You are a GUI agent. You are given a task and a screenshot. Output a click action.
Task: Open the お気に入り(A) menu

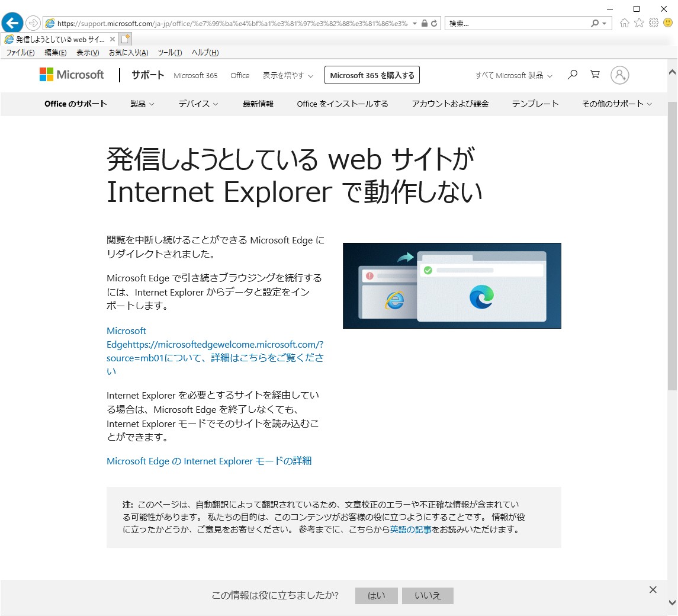click(128, 53)
